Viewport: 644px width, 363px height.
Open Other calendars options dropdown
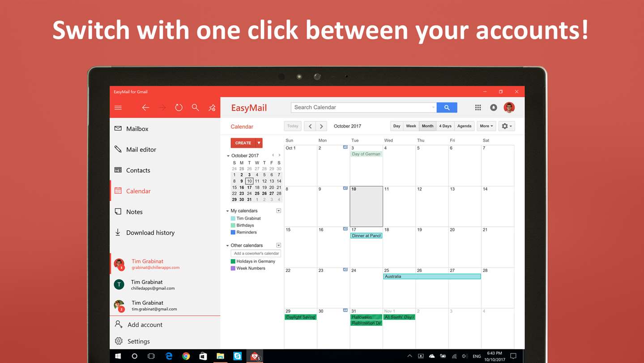(x=278, y=245)
